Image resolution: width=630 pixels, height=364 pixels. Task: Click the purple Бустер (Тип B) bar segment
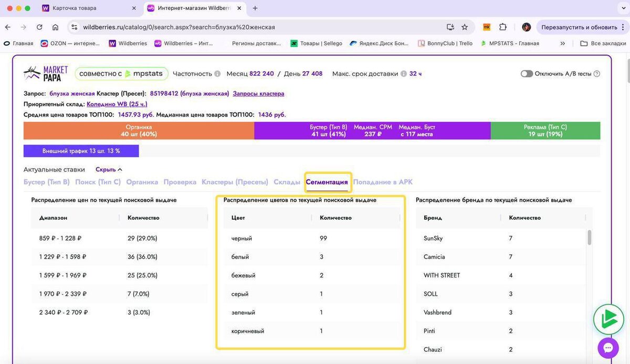pyautogui.click(x=372, y=131)
